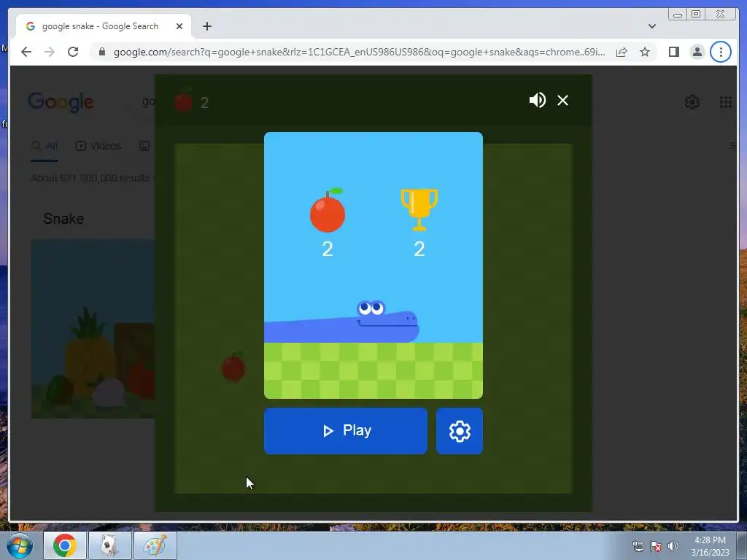The width and height of the screenshot is (747, 560).
Task: Open a new Chrome tab
Action: point(206,26)
